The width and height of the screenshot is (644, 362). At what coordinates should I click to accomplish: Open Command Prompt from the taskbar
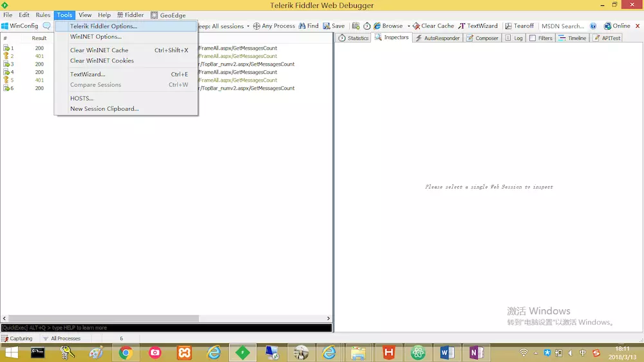pyautogui.click(x=38, y=352)
